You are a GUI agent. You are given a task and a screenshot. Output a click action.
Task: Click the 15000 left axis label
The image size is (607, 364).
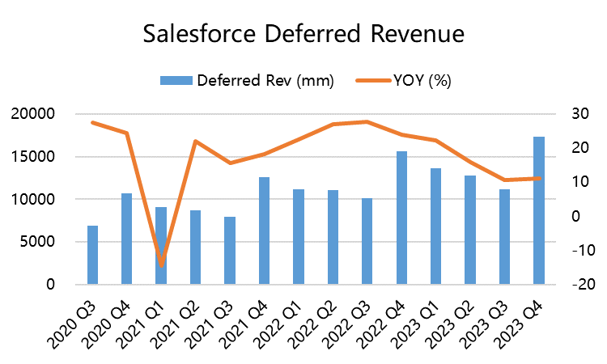pyautogui.click(x=33, y=157)
